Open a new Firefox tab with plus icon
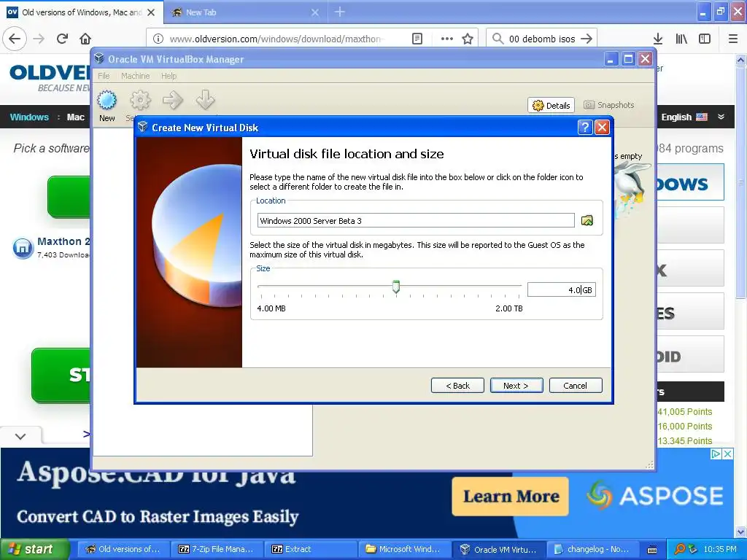 pyautogui.click(x=340, y=12)
